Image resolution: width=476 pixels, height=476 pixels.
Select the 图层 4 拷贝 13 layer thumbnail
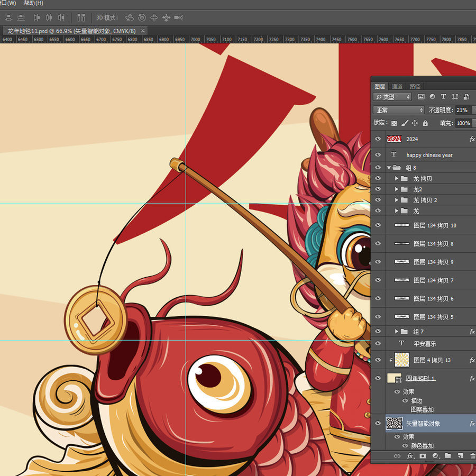click(x=401, y=360)
